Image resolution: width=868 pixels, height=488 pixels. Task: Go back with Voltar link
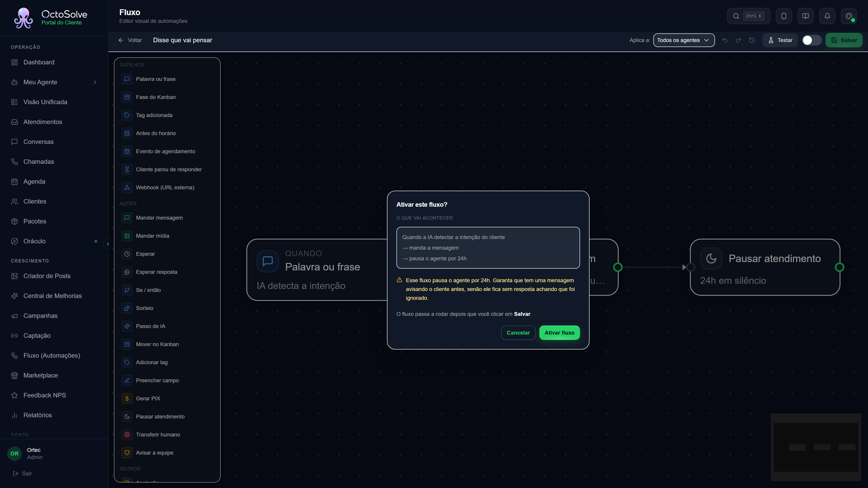(x=130, y=40)
